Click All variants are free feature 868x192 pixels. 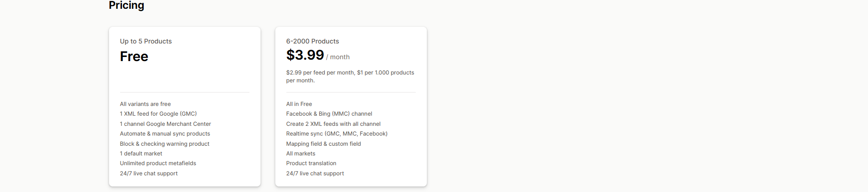[145, 104]
